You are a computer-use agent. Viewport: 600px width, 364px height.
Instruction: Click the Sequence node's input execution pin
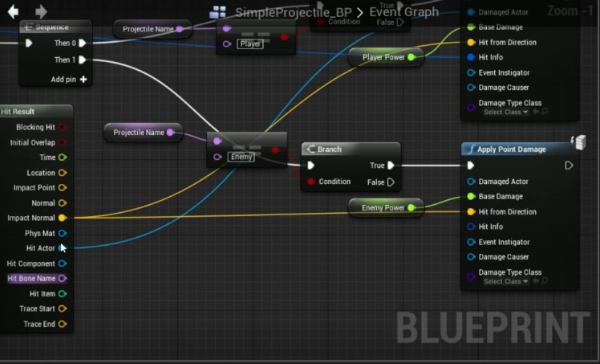point(29,43)
